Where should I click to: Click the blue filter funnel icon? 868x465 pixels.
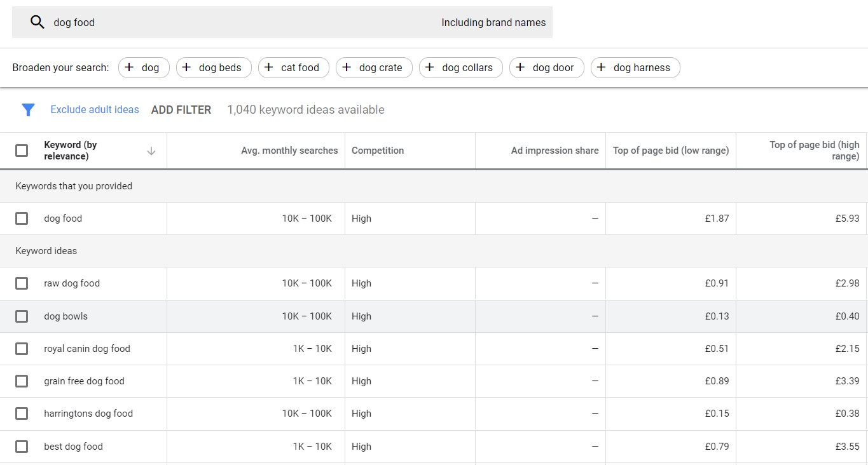(x=28, y=109)
